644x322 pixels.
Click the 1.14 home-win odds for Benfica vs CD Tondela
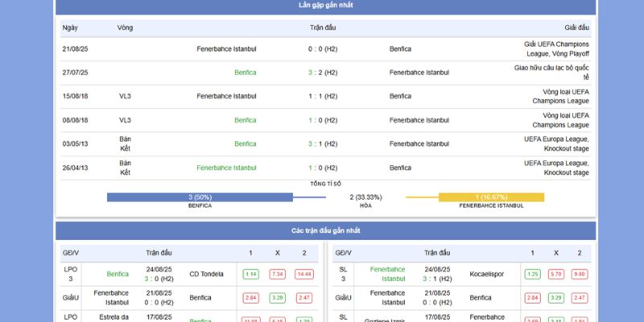click(250, 275)
